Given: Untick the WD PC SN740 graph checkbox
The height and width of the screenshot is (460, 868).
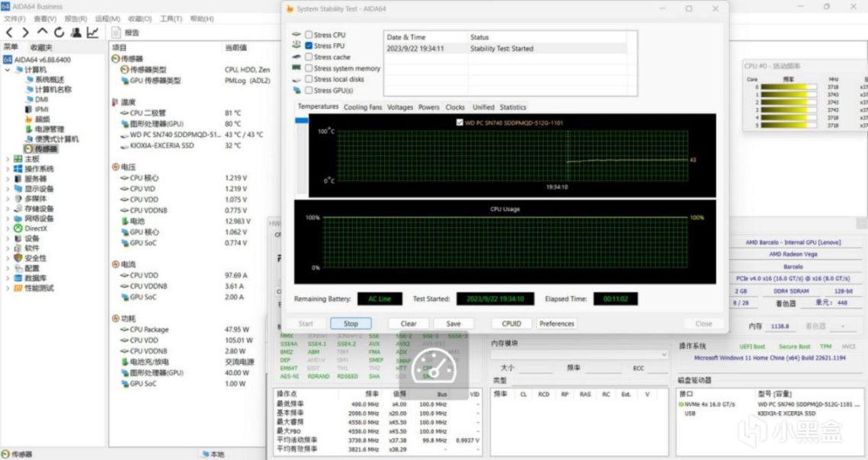Looking at the screenshot, I should pos(460,123).
